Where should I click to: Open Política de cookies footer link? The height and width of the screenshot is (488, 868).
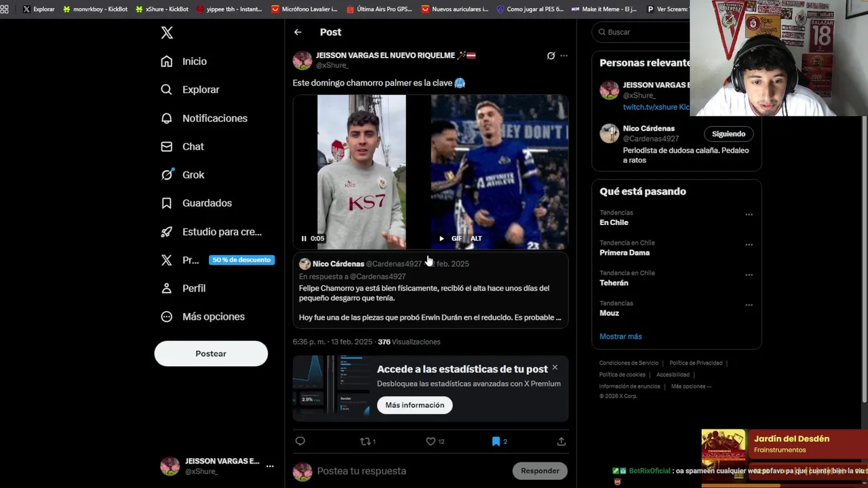pos(622,375)
